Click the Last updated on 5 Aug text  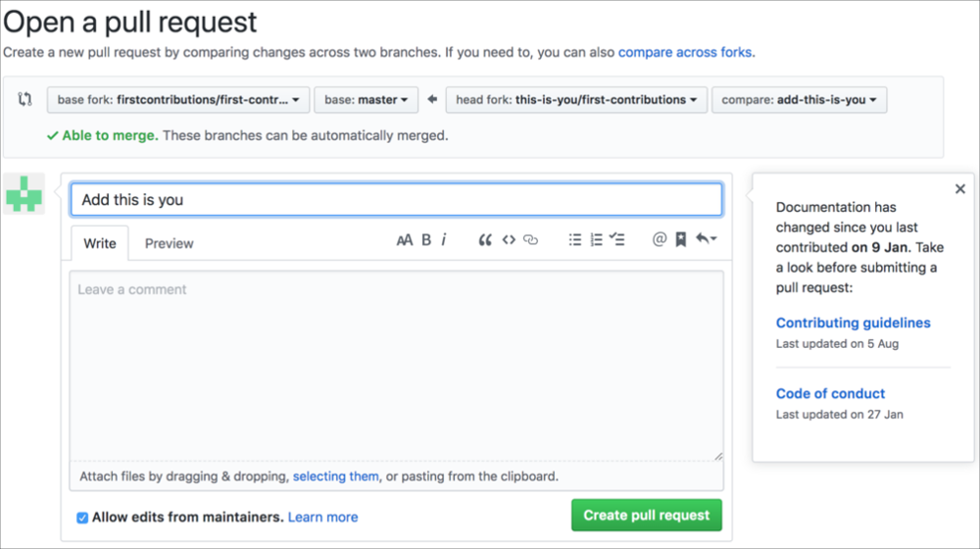click(x=837, y=344)
